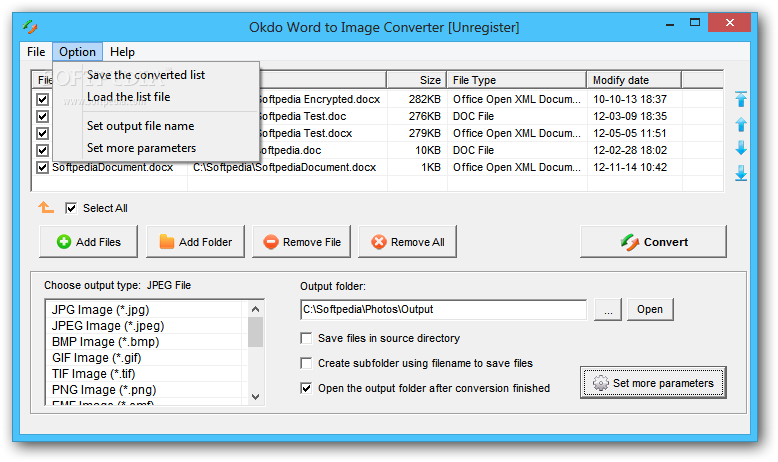Choose Load the list file
778x462 pixels.
pyautogui.click(x=156, y=97)
